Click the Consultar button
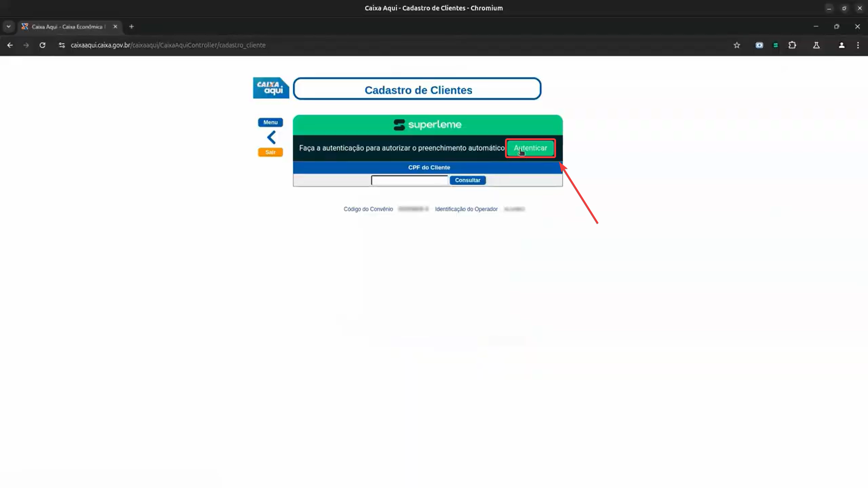The width and height of the screenshot is (868, 488). click(x=467, y=180)
